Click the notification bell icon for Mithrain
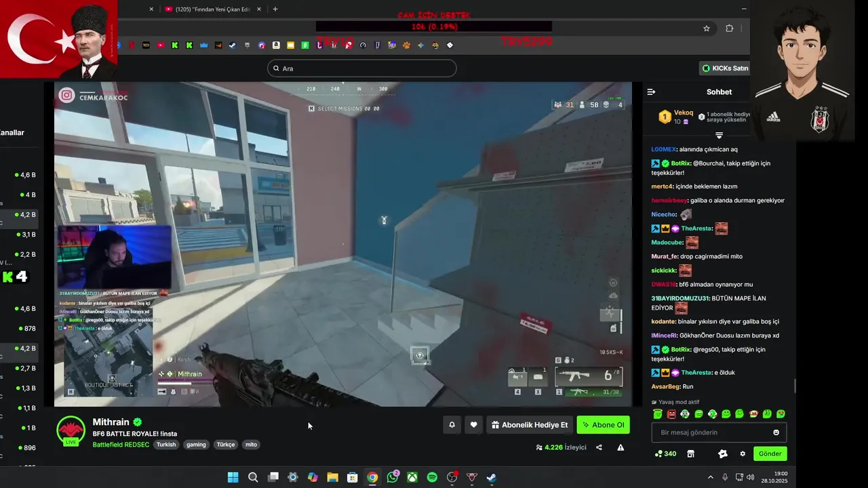Screen dimensions: 868x488 pos(452,425)
